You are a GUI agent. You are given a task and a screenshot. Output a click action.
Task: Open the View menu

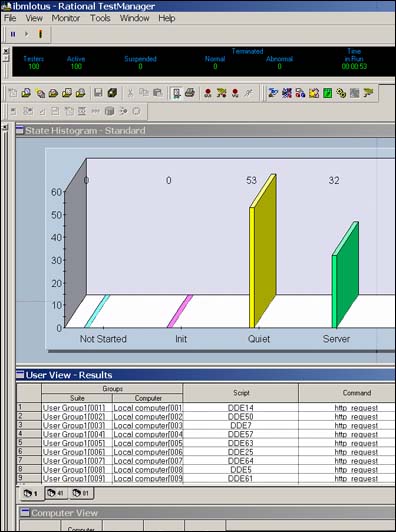(x=34, y=18)
